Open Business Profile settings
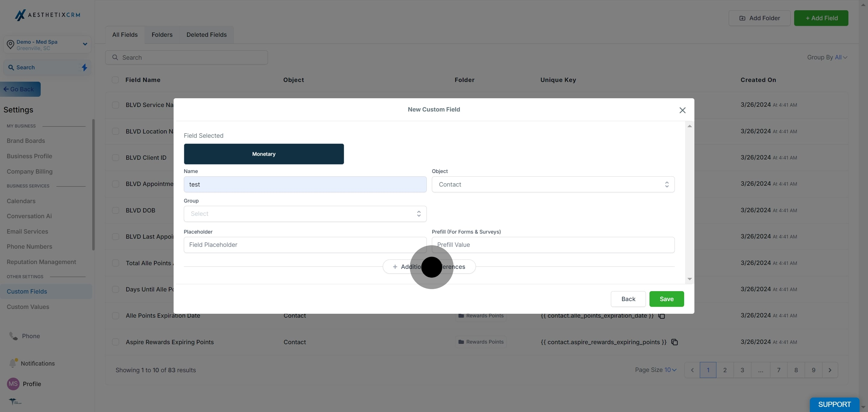This screenshot has height=412, width=868. (x=29, y=156)
